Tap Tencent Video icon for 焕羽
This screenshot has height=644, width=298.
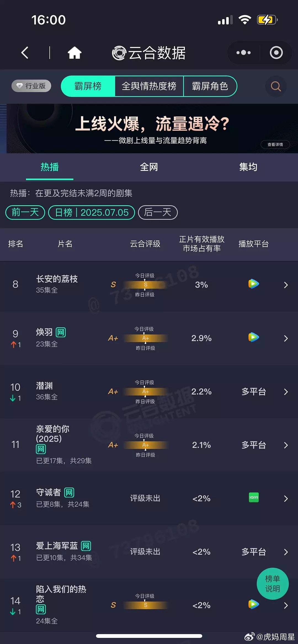pyautogui.click(x=254, y=337)
